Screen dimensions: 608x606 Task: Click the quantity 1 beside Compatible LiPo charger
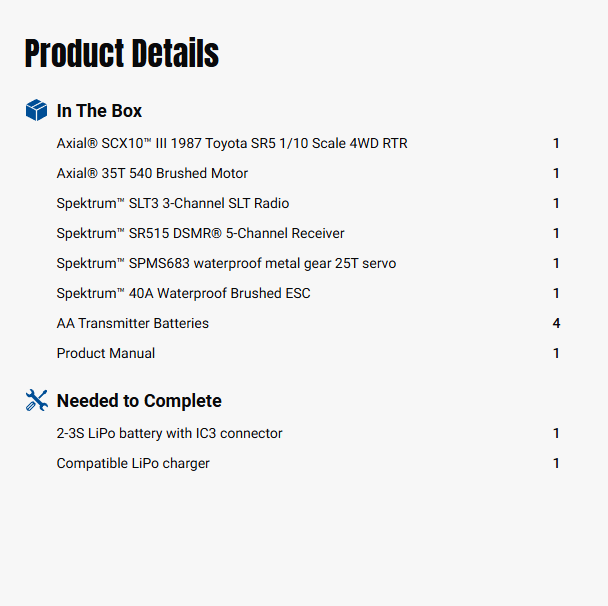click(x=556, y=464)
